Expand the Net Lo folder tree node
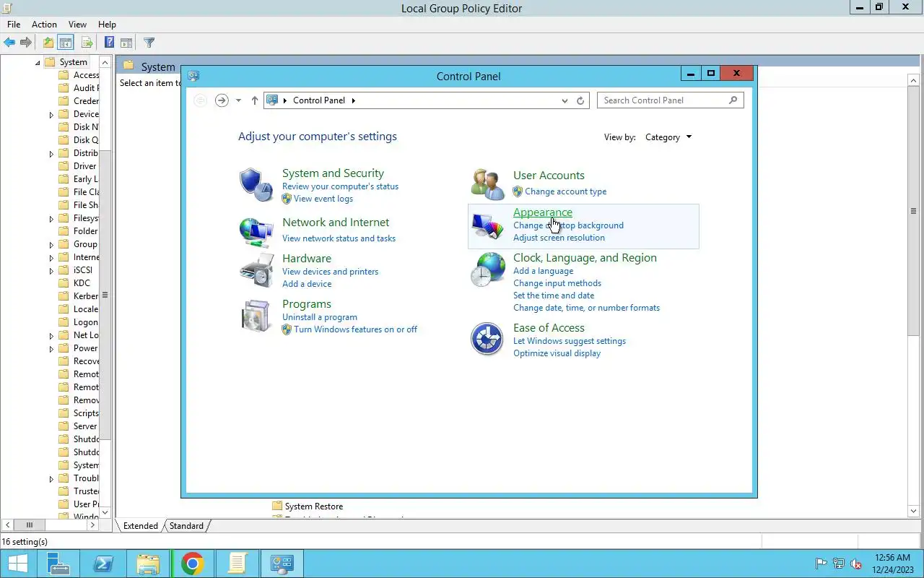 (51, 336)
